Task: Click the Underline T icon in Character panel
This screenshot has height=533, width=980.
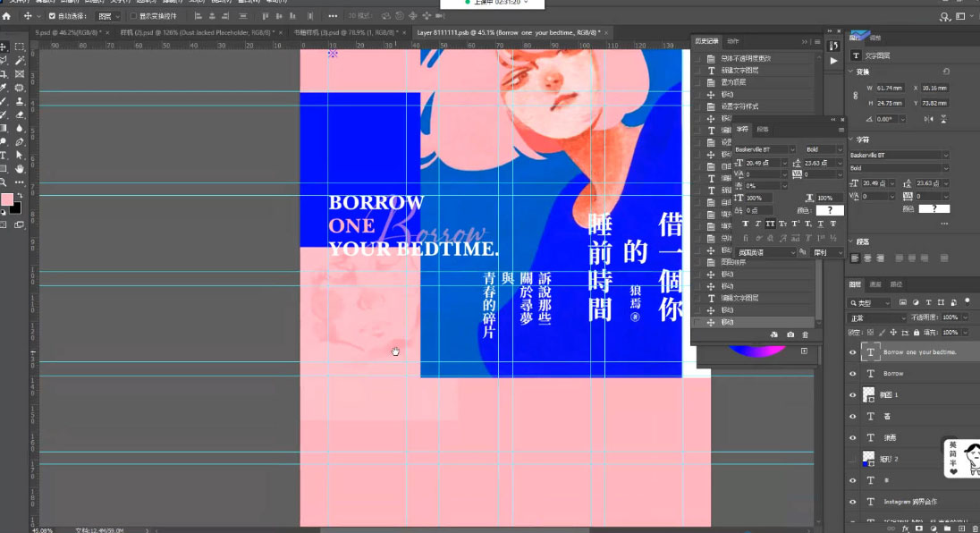Action: coord(821,224)
